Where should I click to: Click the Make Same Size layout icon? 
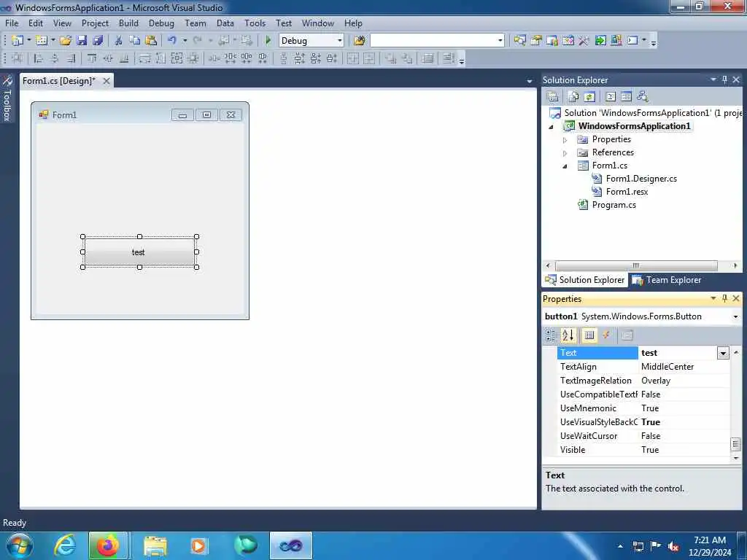pos(177,58)
